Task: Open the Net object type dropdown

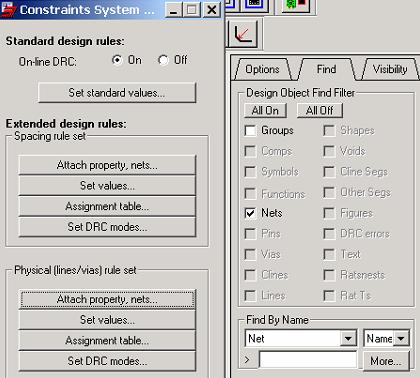Action: tap(348, 339)
